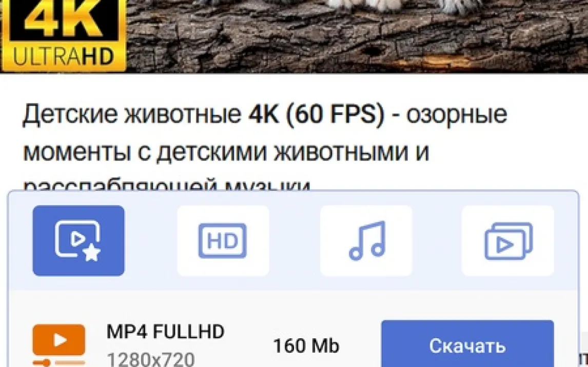This screenshot has height=367, width=588.
Task: Click the 4K Ultra HD badge
Action: (x=63, y=35)
